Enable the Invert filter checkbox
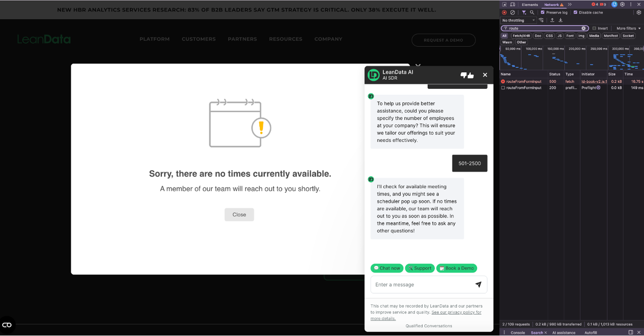 pyautogui.click(x=594, y=28)
